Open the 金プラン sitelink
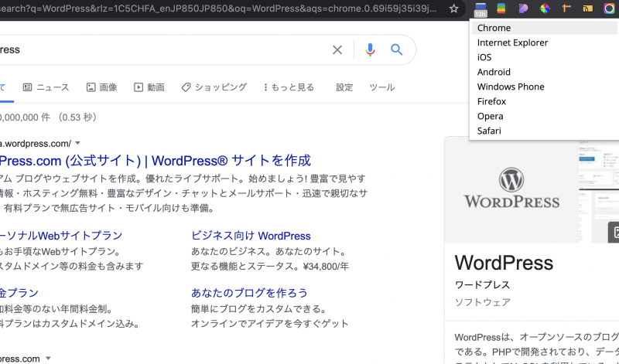This screenshot has height=364, width=619. (x=19, y=293)
